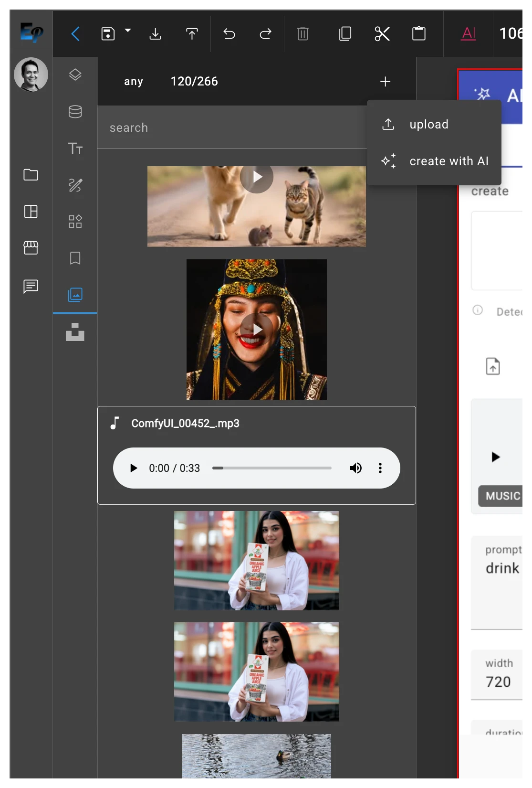Screen dimensions: 532x788
Task: Click the EP app logo
Action: click(x=31, y=32)
